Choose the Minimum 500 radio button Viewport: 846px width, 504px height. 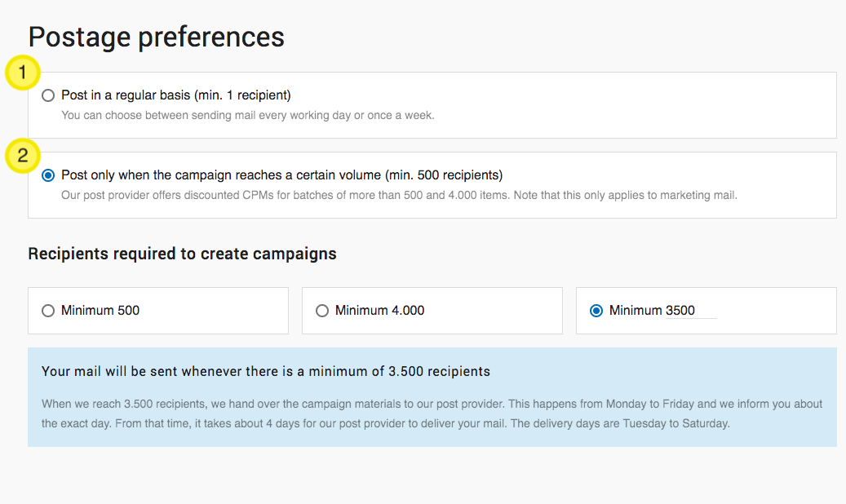point(48,311)
